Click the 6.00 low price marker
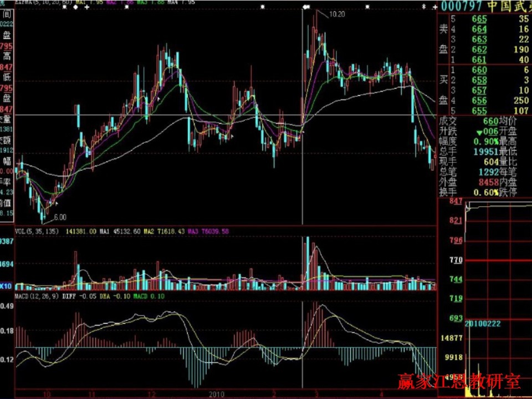 coord(60,217)
